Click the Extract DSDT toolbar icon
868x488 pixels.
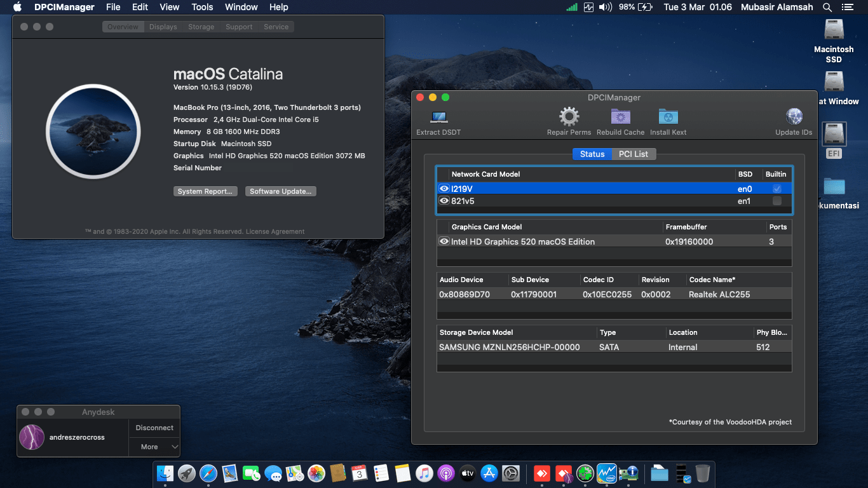tap(438, 117)
